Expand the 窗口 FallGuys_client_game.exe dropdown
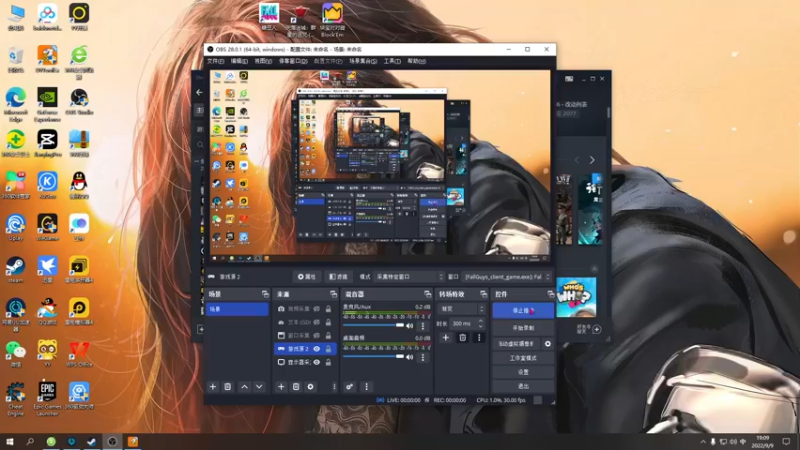The height and width of the screenshot is (450, 800). [506, 277]
